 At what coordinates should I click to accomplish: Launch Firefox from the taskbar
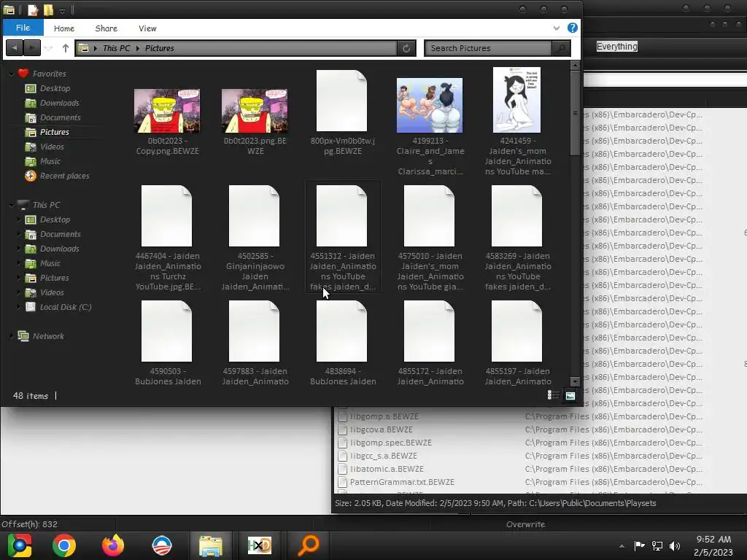pos(113,545)
